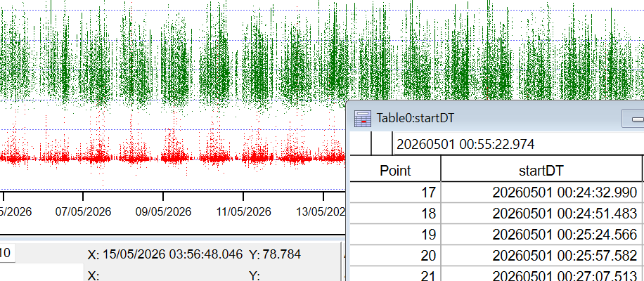Viewport: 644px width, 281px height.
Task: Select the Point column header
Action: (395, 170)
